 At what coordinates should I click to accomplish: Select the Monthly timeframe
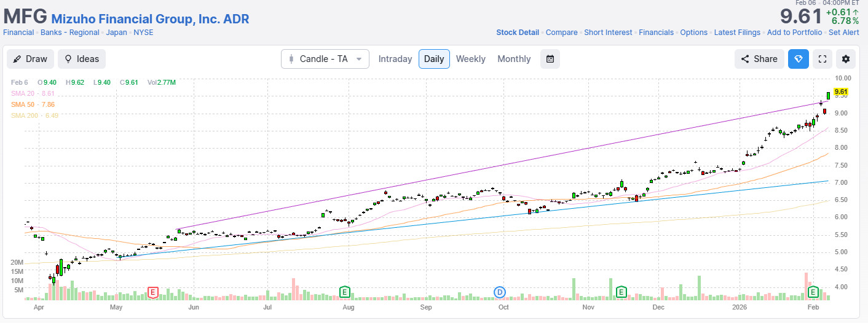[513, 59]
